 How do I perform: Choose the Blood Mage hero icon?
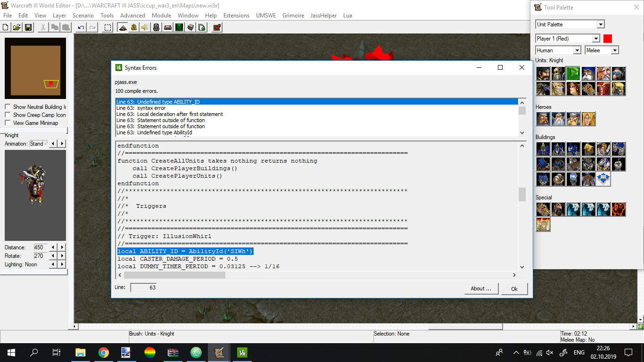click(588, 119)
